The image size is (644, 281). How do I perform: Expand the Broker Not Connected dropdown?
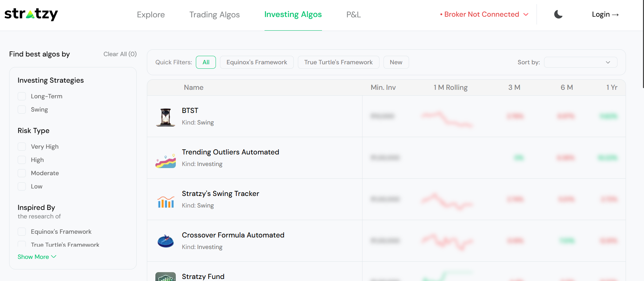[x=484, y=14]
